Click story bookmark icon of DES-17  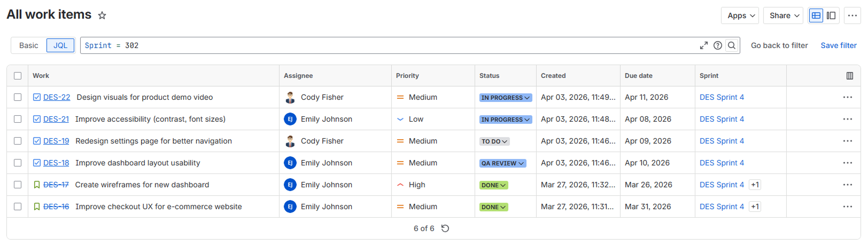pos(37,185)
